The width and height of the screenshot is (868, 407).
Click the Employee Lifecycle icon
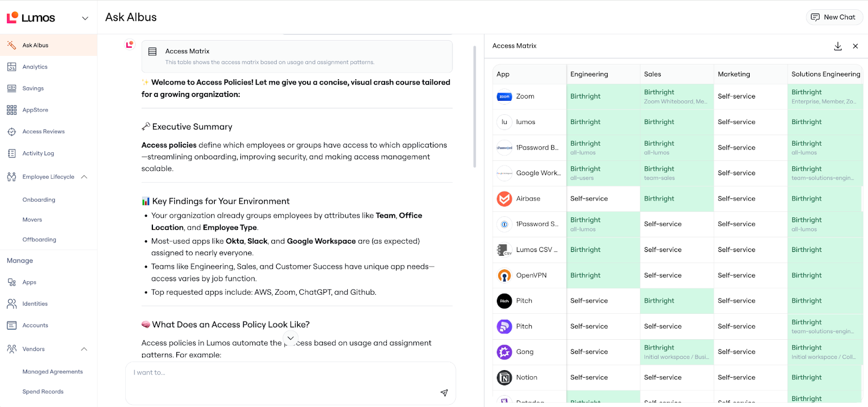[x=12, y=177]
